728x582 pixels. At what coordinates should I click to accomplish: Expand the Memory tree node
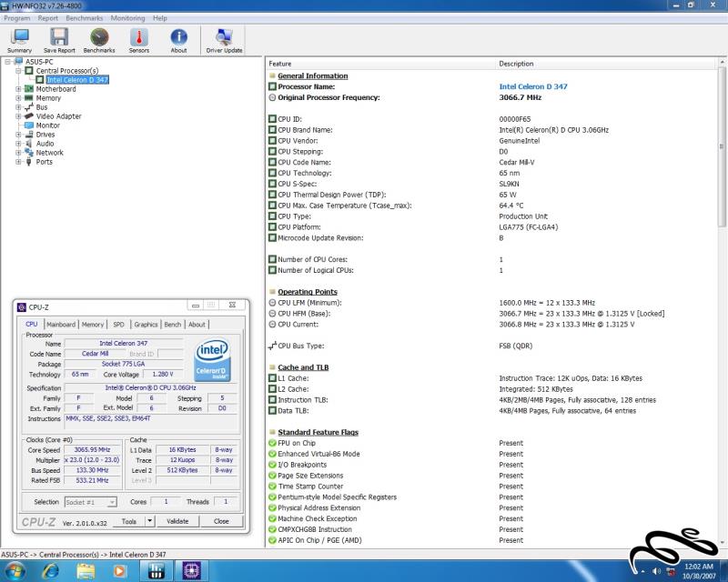point(18,98)
